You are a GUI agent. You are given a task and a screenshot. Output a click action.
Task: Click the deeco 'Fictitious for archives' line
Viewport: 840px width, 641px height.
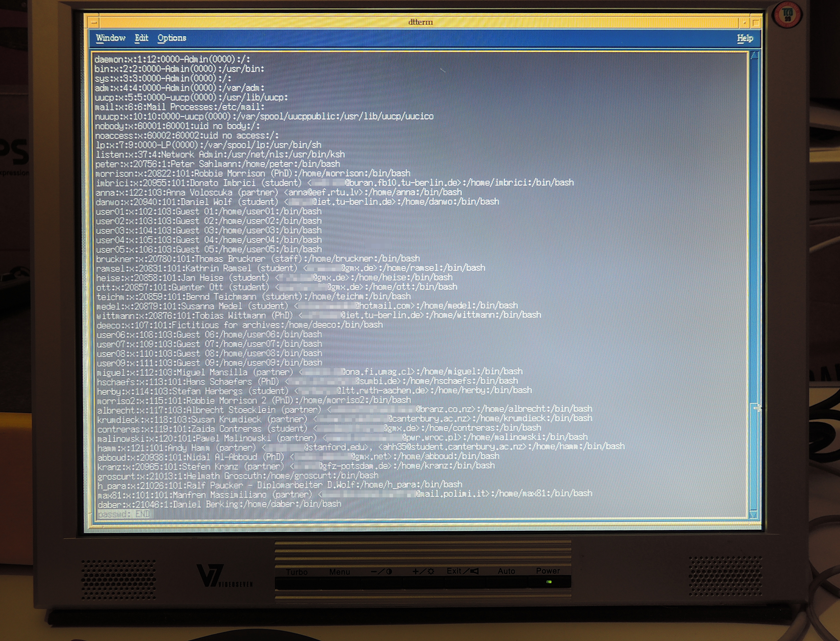pos(239,325)
